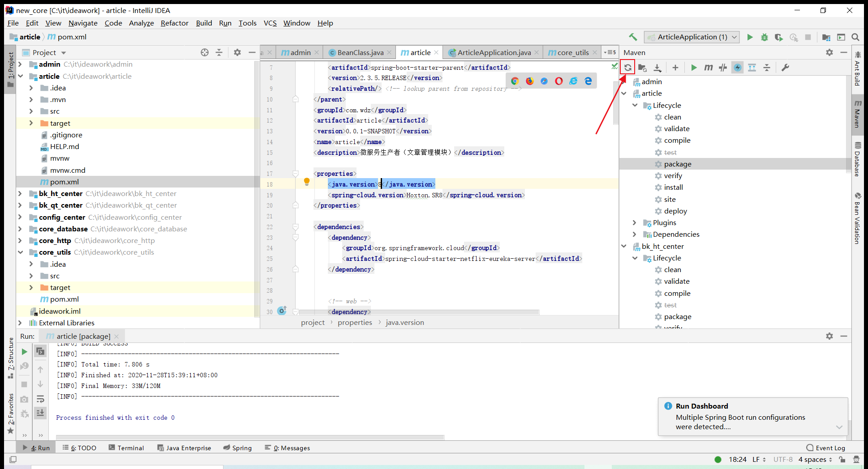Screen dimensions: 868x469
Task: Reload all Maven projects
Action: 627,67
